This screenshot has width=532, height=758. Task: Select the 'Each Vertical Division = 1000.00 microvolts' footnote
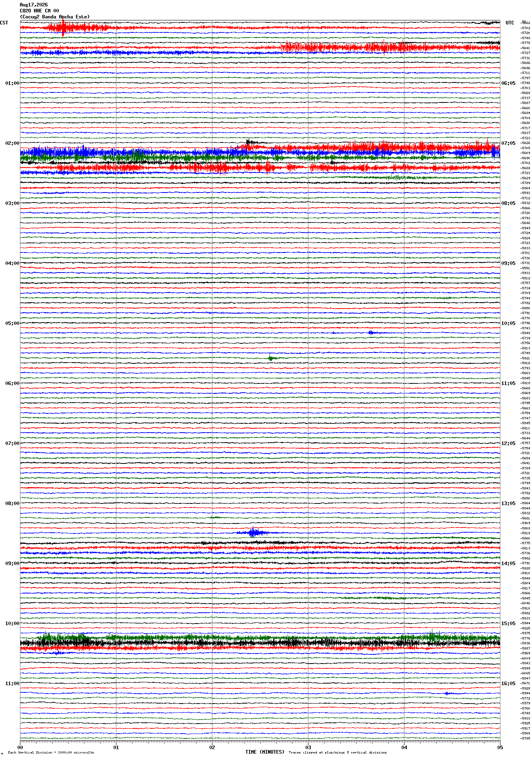tap(51, 752)
